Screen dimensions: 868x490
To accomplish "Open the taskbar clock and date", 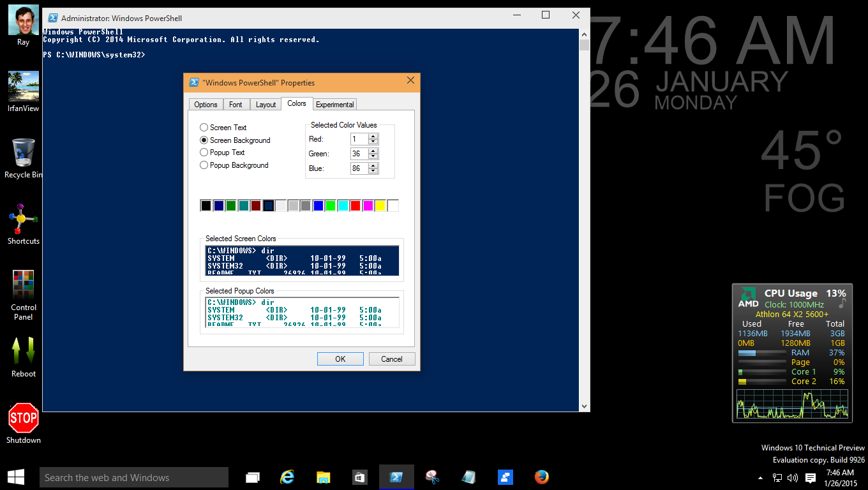I will point(840,478).
